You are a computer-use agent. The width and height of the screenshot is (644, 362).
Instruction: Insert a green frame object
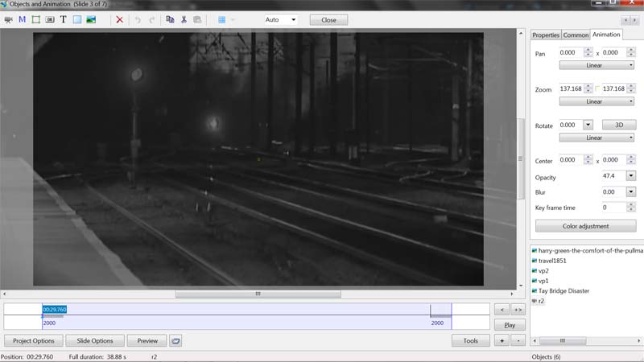(35, 19)
